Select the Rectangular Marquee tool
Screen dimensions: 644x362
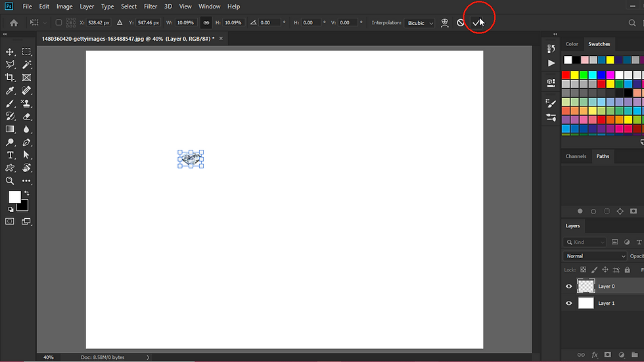pos(27,52)
